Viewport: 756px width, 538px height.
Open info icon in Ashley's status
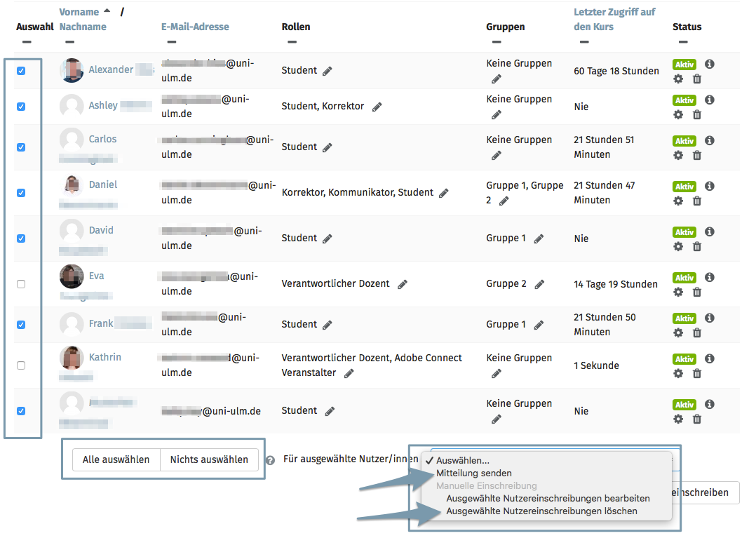(x=709, y=100)
